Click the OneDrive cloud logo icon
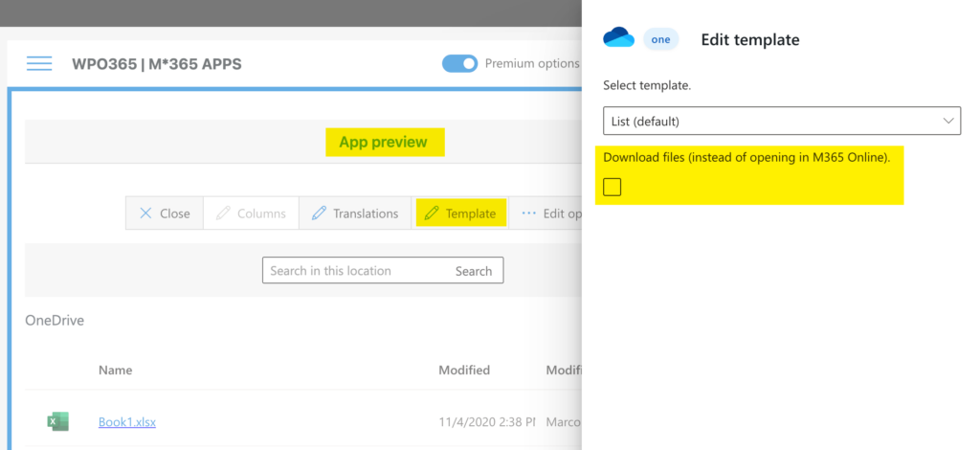Viewport: 980px width, 450px height. click(619, 38)
